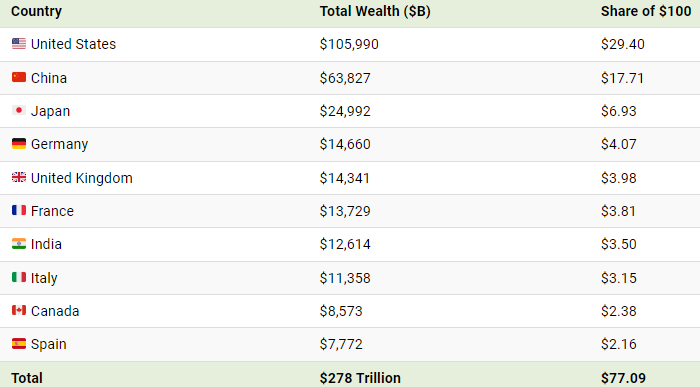Click the United Kingdom country name
Image resolution: width=700 pixels, height=387 pixels.
coord(82,178)
